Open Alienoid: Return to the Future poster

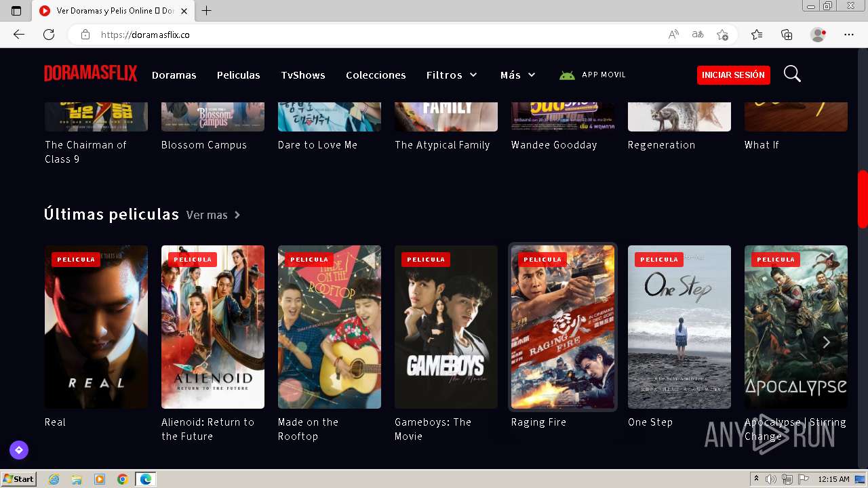pos(213,327)
